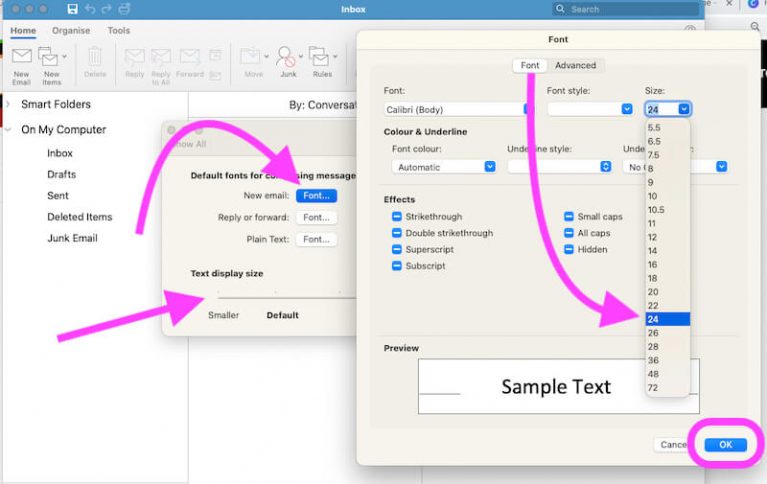Screen dimensions: 767x484
Task: Click OK in the Font dialog
Action: pyautogui.click(x=725, y=444)
